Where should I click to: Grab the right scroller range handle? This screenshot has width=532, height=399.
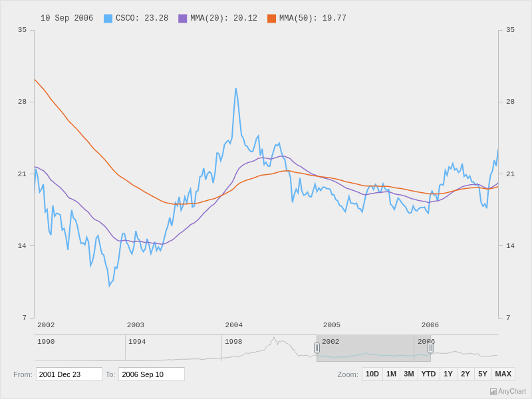pos(430,348)
